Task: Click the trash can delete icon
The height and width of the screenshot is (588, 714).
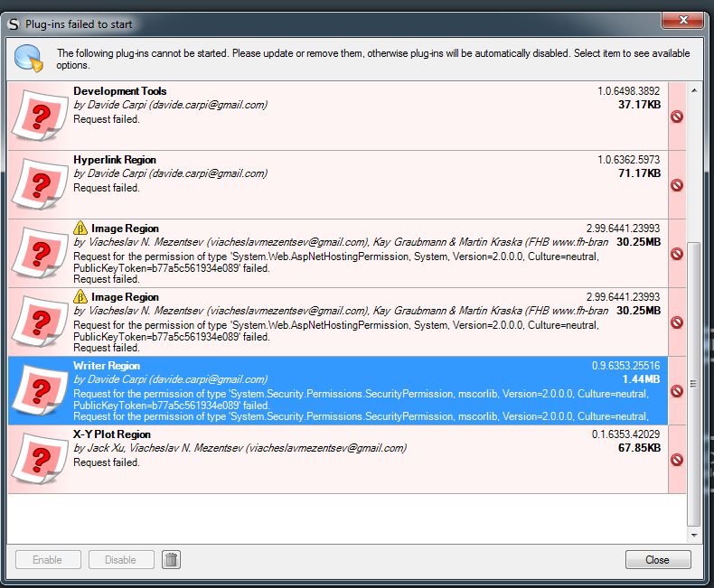Action: point(171,560)
